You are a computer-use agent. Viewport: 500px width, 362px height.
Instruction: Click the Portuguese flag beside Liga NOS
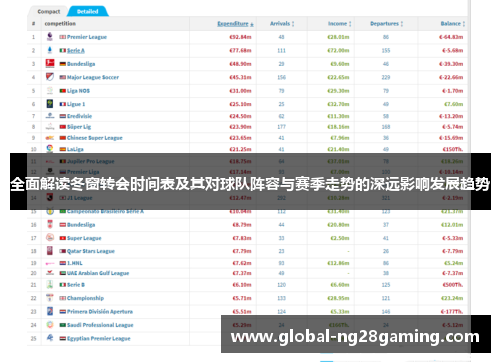click(x=63, y=91)
